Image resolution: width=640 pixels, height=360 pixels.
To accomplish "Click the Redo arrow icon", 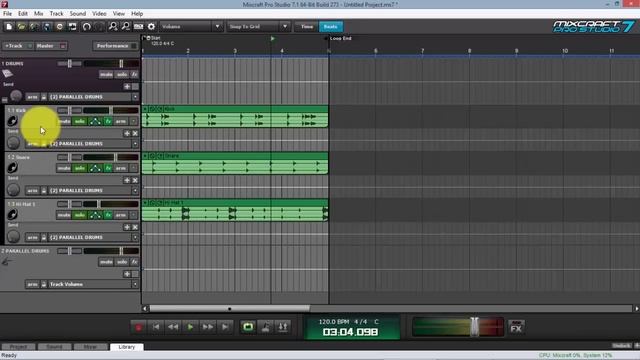I will [x=99, y=27].
